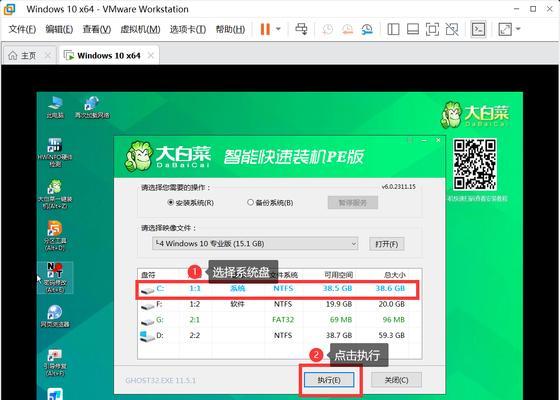
Task: Open the snapshot manager icon
Action: [x=367, y=29]
